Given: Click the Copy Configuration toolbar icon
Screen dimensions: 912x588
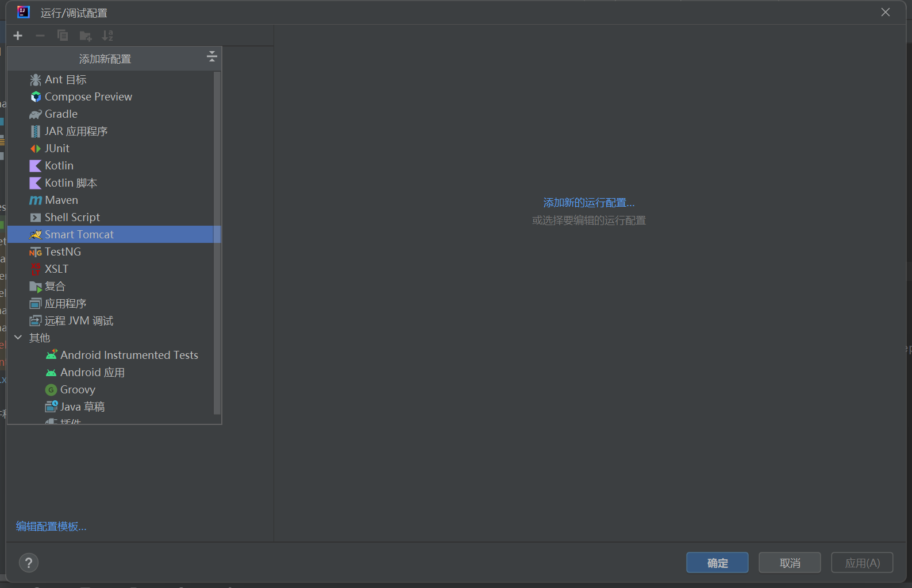Looking at the screenshot, I should (63, 36).
